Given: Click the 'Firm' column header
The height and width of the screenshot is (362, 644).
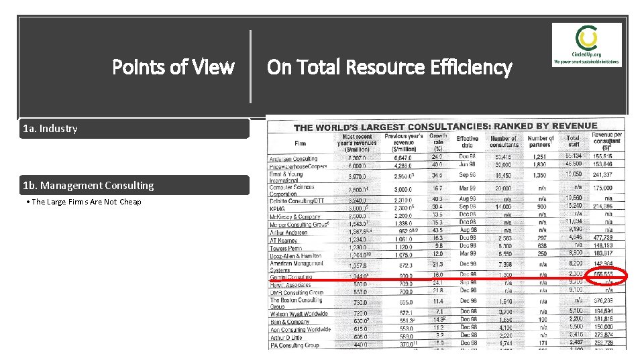Looking at the screenshot, I should 300,143.
